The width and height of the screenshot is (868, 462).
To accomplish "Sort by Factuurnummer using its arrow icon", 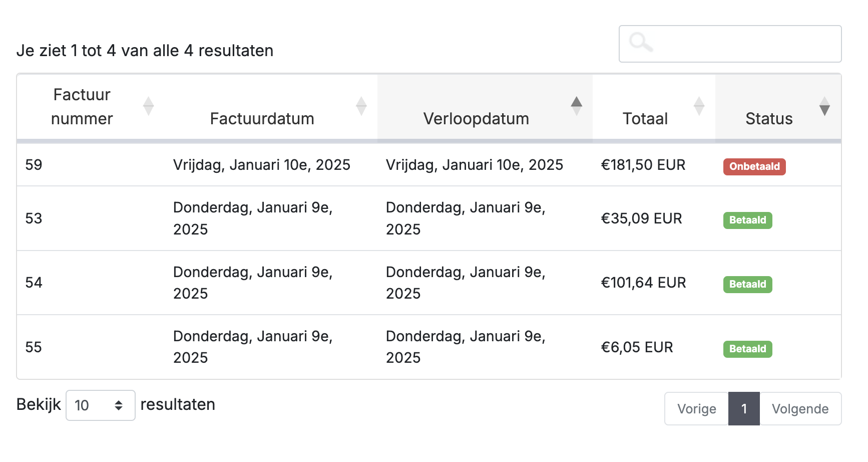I will click(148, 106).
